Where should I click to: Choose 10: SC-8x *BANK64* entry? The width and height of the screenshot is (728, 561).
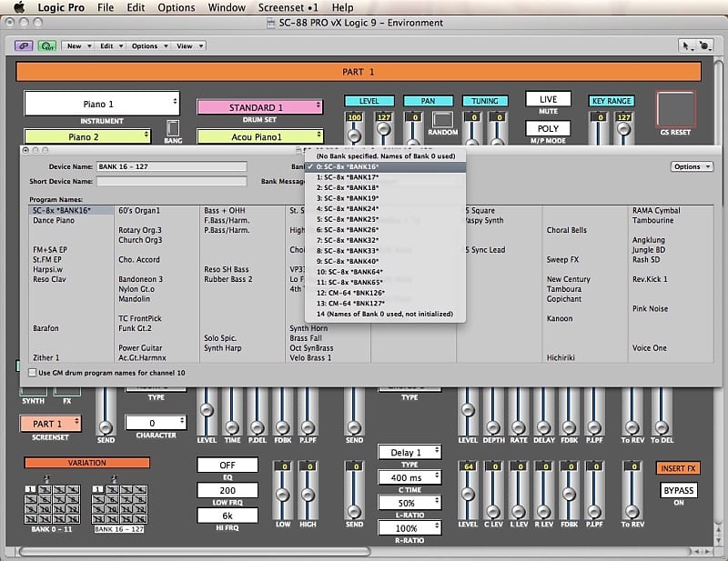coord(385,272)
